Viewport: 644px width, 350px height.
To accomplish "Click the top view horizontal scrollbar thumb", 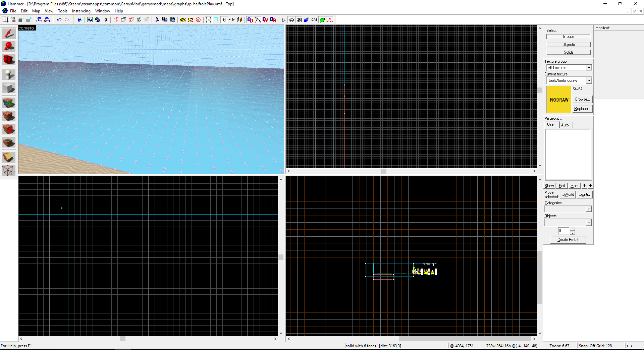I will click(383, 171).
